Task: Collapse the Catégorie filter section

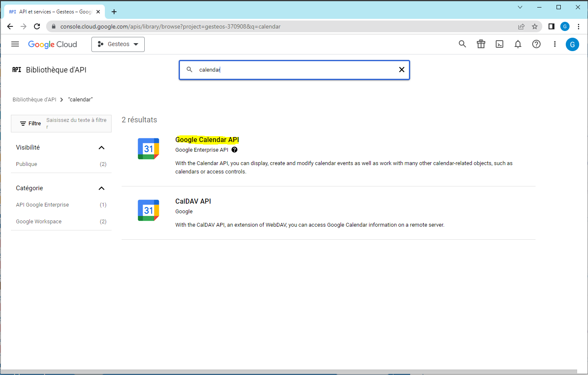Action: 101,188
